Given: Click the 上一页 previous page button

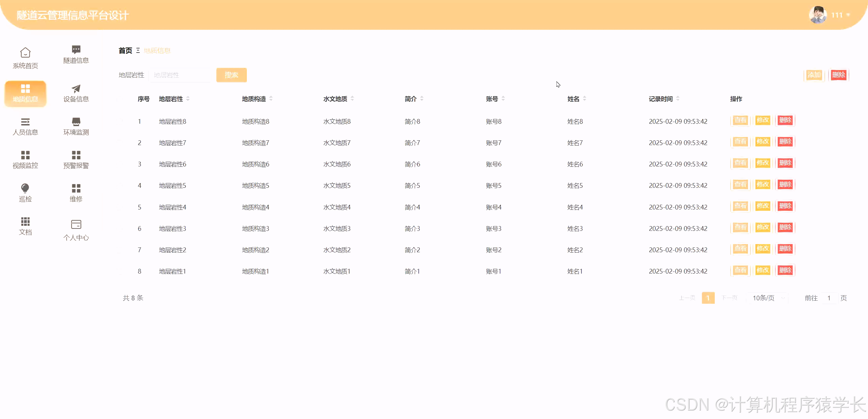Looking at the screenshot, I should point(687,298).
